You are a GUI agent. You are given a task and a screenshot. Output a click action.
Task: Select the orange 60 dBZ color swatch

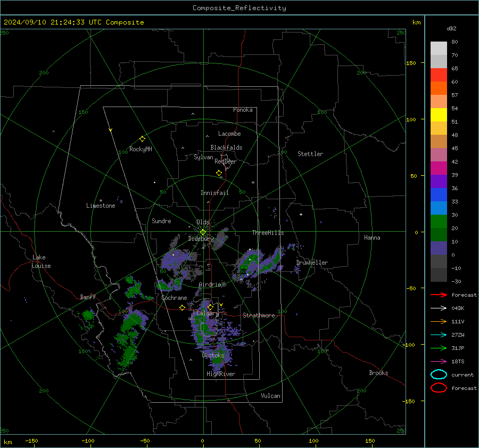click(x=439, y=88)
